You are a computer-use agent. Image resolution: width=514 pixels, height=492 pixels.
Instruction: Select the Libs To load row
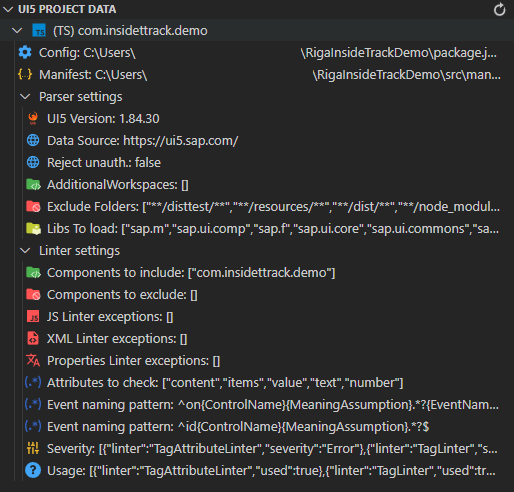(x=257, y=229)
